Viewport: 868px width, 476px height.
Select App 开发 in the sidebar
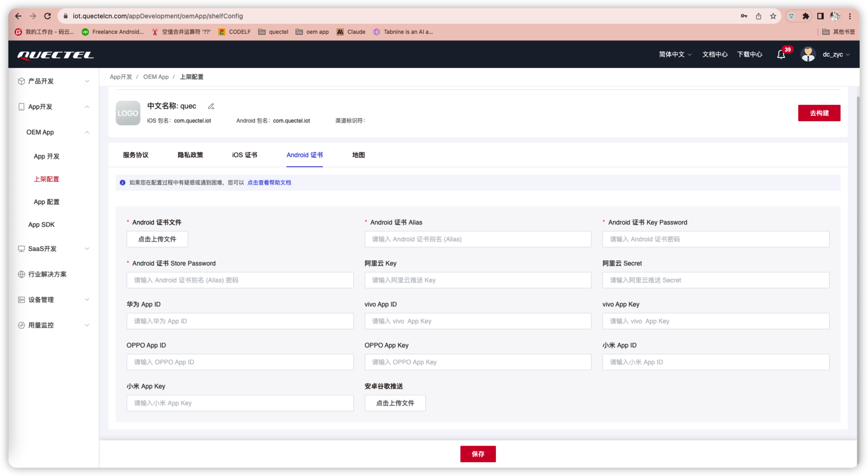pyautogui.click(x=46, y=156)
